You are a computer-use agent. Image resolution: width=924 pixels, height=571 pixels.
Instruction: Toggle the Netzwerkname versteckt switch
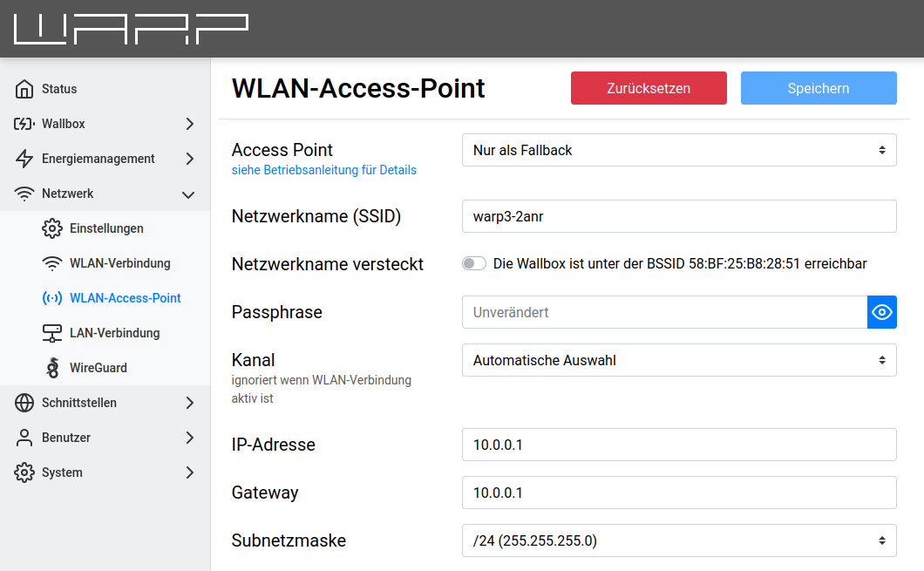(474, 263)
